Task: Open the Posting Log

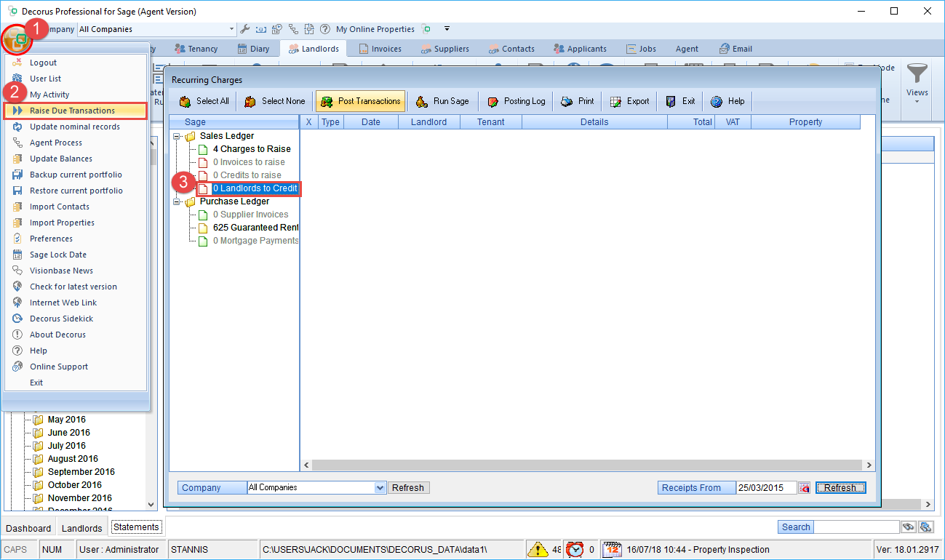Action: pos(516,101)
